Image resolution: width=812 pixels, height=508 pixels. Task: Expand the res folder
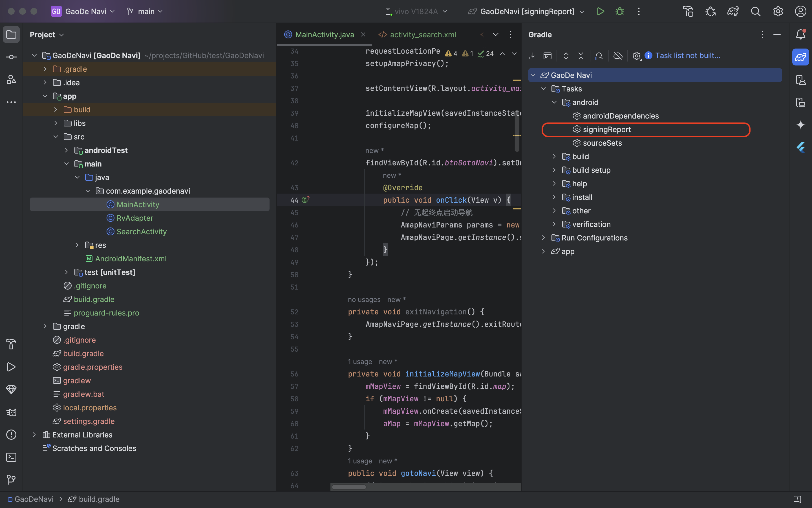point(77,245)
